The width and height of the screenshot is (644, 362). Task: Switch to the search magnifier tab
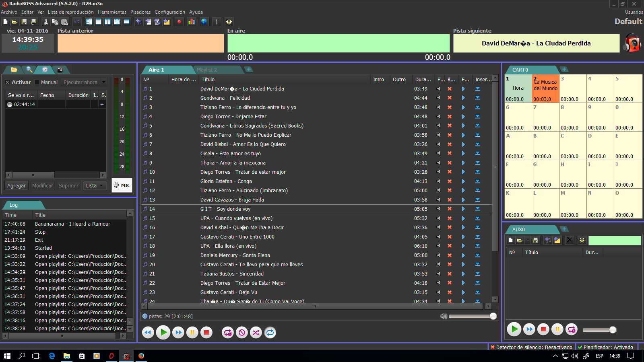click(x=29, y=70)
